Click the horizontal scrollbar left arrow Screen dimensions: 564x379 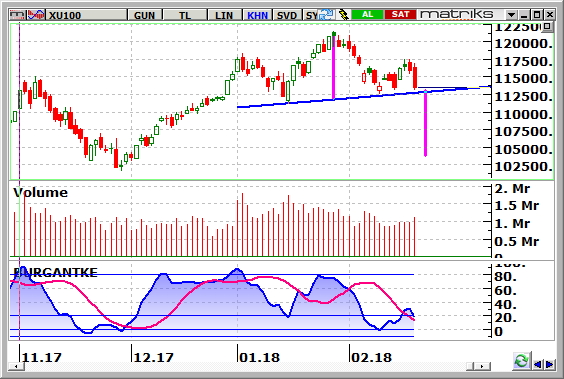point(17,366)
